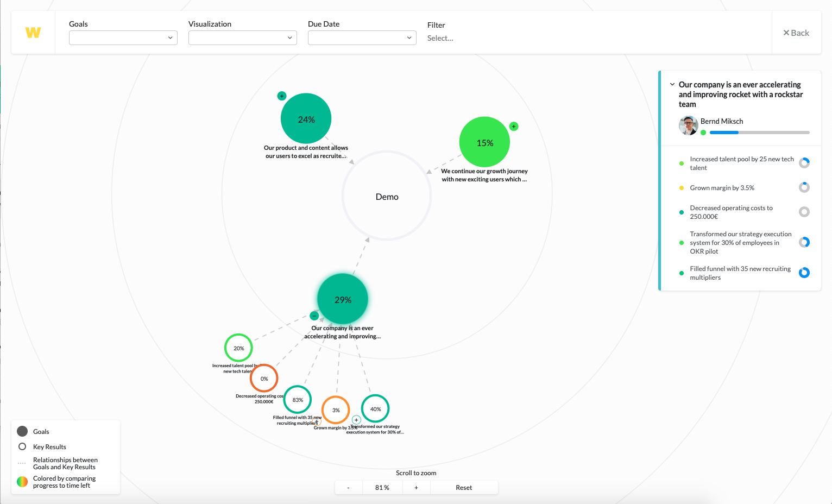Select the 29% goal circle
The height and width of the screenshot is (504, 832).
(x=343, y=299)
